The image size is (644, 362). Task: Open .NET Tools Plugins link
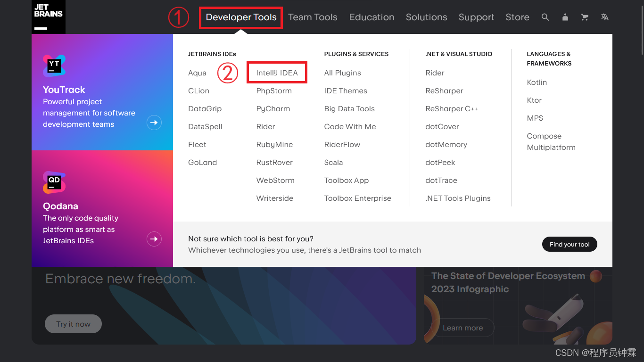pos(458,198)
